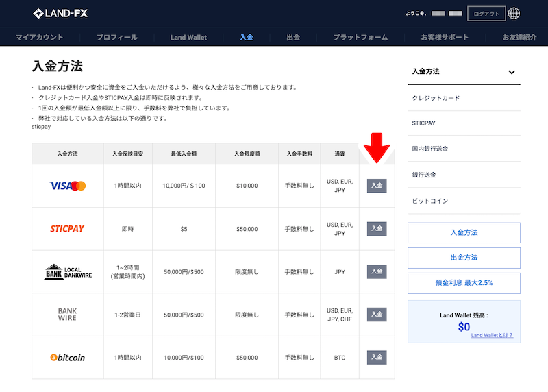The height and width of the screenshot is (392, 548).
Task: Click the 通貨 column header
Action: pyautogui.click(x=340, y=154)
